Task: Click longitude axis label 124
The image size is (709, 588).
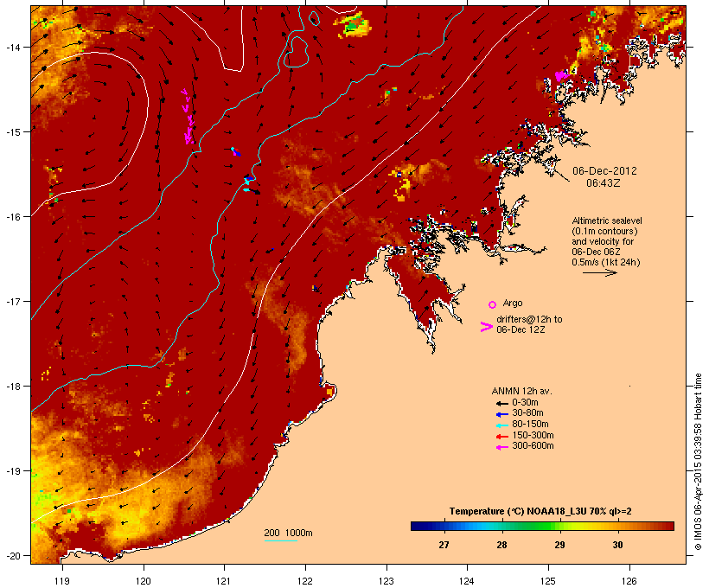Action: (467, 581)
